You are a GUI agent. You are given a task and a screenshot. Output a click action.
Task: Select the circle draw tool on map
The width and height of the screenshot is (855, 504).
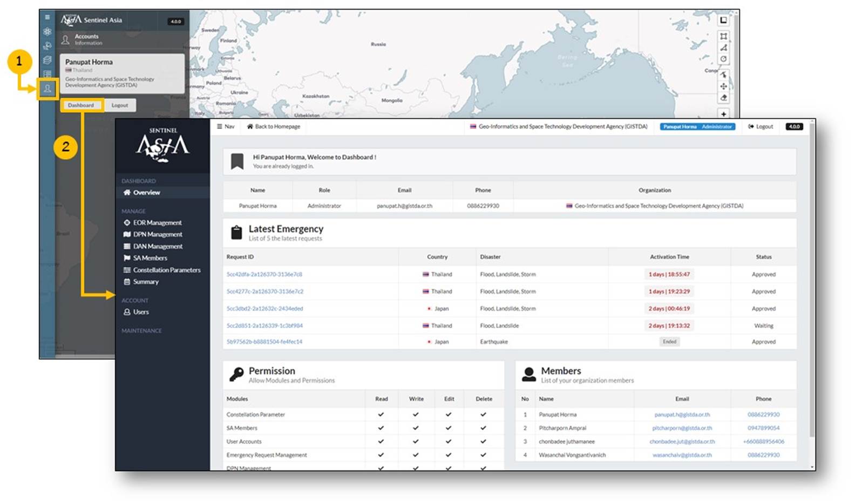[x=723, y=59]
